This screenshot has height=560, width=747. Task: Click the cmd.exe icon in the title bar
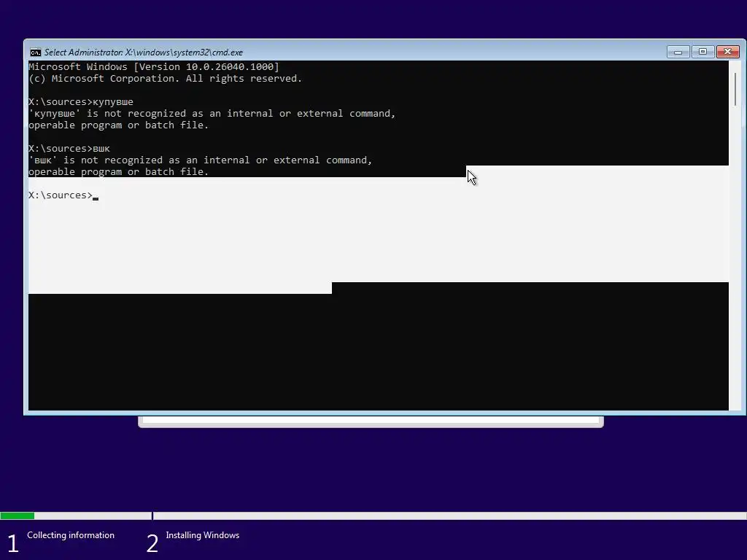click(35, 52)
